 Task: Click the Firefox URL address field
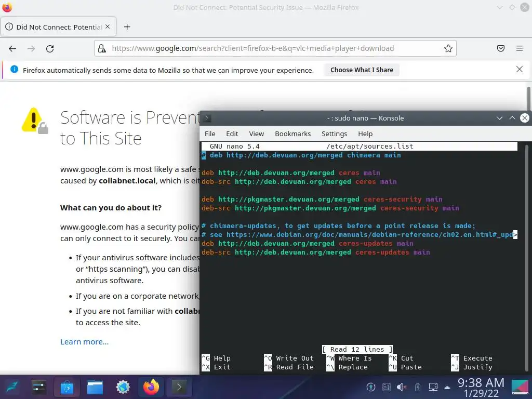[x=275, y=48]
